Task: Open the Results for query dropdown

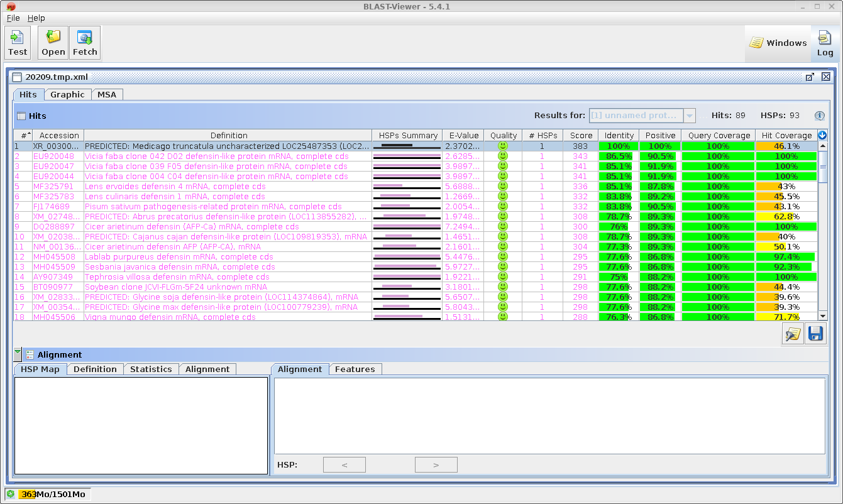Action: (x=690, y=116)
